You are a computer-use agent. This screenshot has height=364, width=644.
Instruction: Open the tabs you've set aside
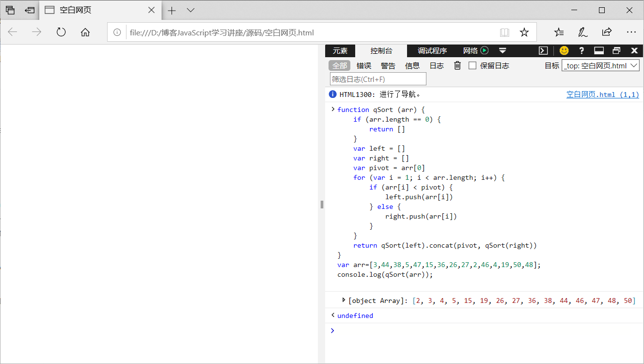coord(10,10)
